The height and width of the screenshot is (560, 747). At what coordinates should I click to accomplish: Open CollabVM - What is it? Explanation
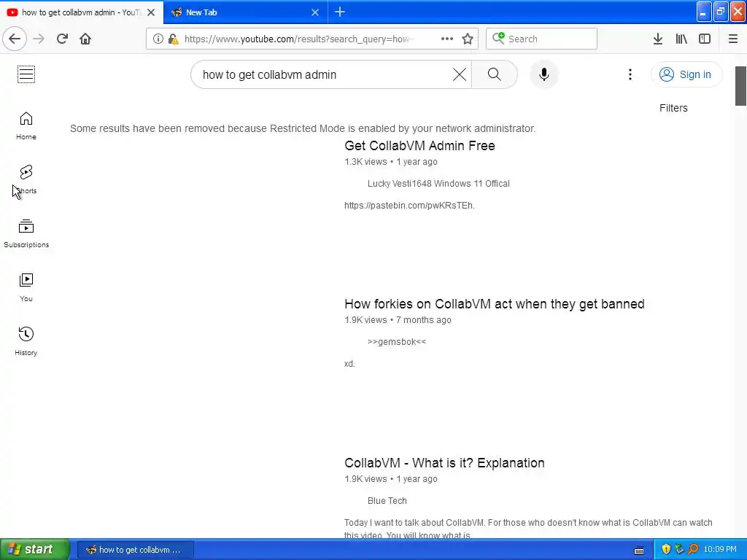tap(444, 463)
